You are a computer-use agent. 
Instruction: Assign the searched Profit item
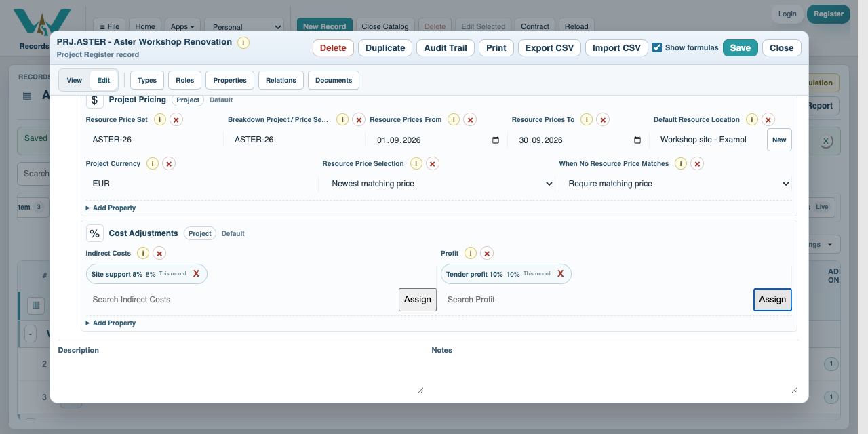tap(772, 300)
